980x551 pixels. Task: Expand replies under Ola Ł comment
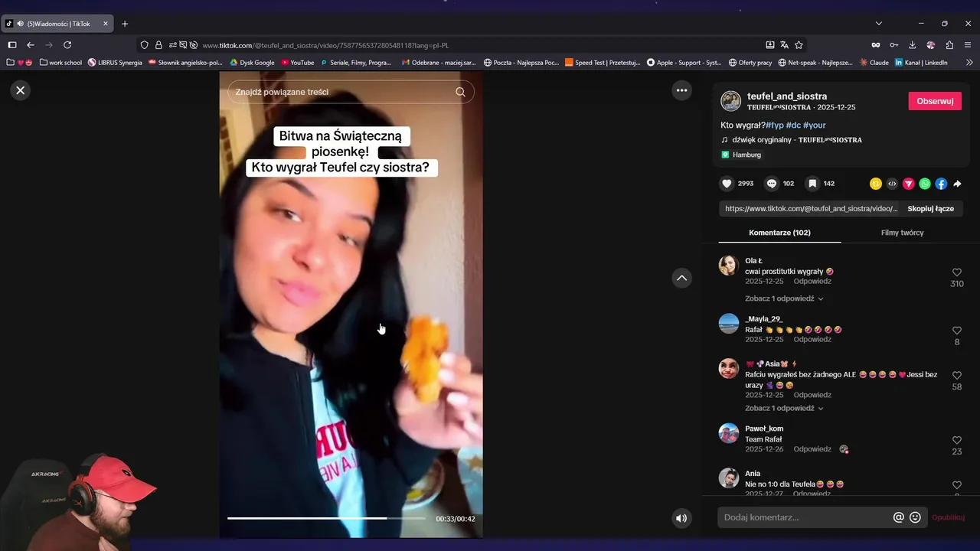click(x=784, y=298)
